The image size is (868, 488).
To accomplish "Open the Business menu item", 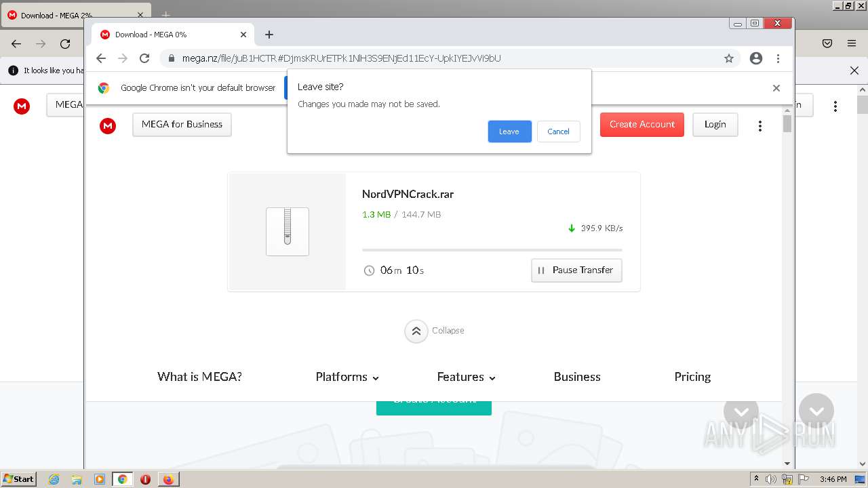I will [577, 377].
